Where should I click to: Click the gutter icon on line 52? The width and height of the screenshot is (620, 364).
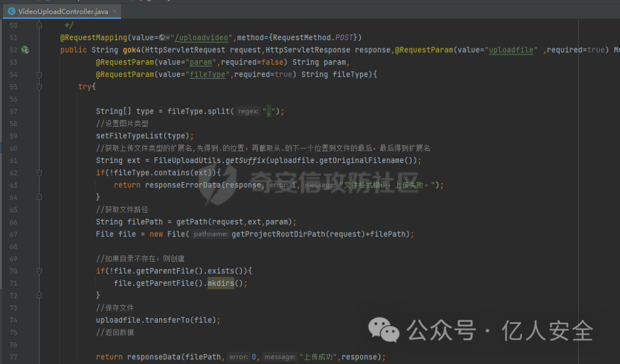(x=25, y=50)
